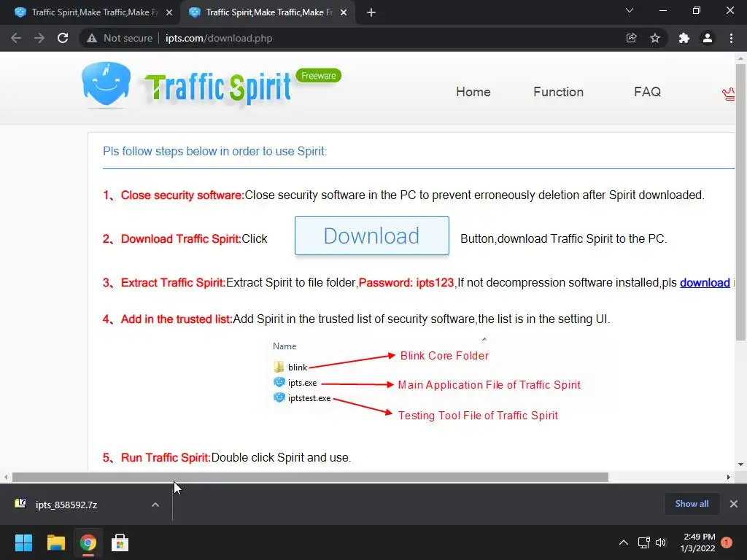
Task: Open the Chrome profile icon
Action: 708,38
